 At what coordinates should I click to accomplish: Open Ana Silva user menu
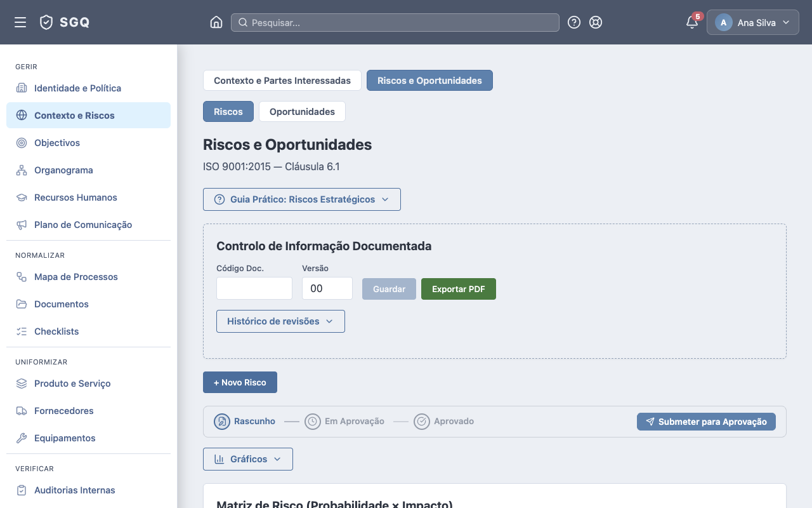click(x=753, y=22)
